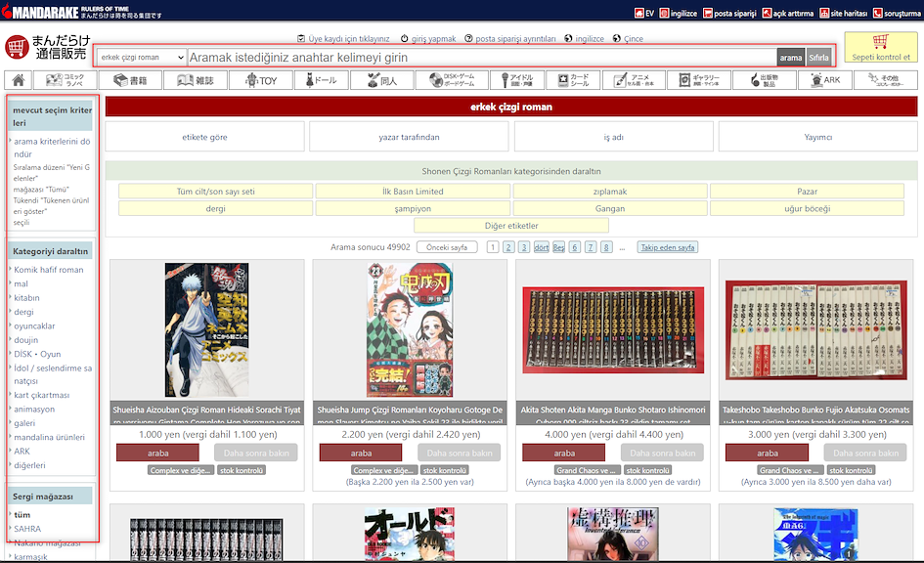924x563 pixels.
Task: Add 1.000 yen Gintama item to araba
Action: pyautogui.click(x=158, y=453)
